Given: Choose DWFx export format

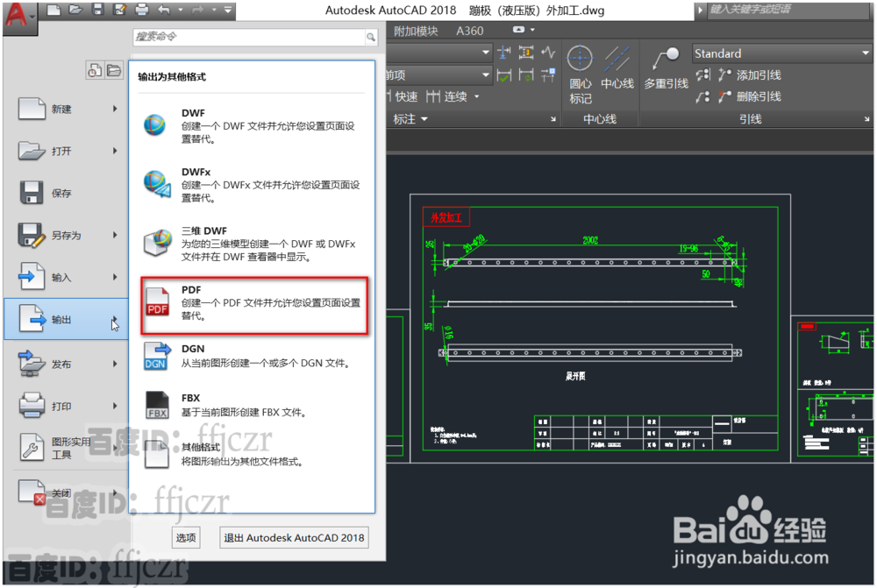Looking at the screenshot, I should [253, 185].
